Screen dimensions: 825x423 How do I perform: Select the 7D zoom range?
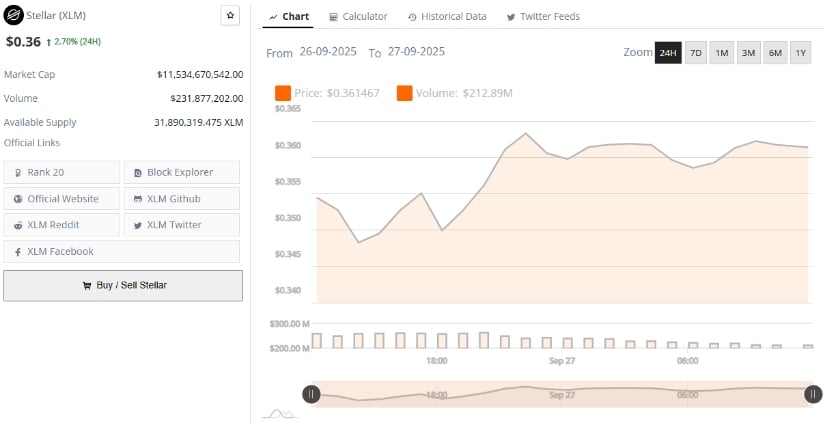tap(696, 53)
